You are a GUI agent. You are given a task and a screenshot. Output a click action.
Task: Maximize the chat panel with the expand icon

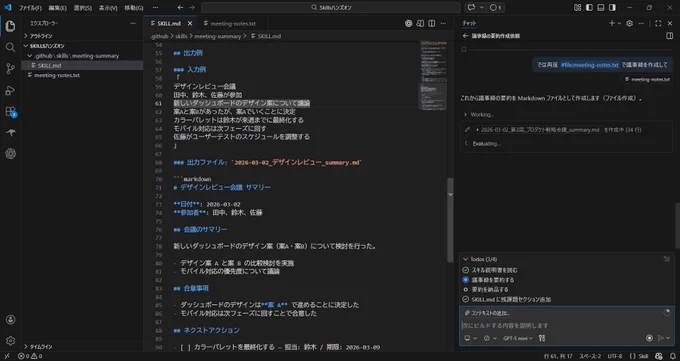click(x=658, y=23)
